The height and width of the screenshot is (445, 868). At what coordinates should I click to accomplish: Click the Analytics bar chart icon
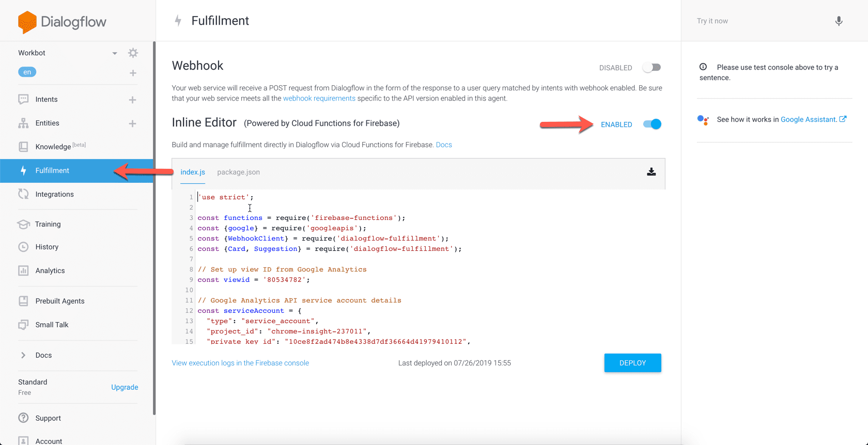pyautogui.click(x=23, y=271)
